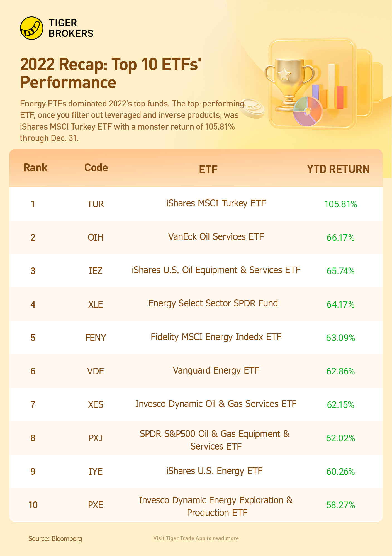Click the Source: Bloomberg text
This screenshot has height=556, width=392.
pos(55,538)
